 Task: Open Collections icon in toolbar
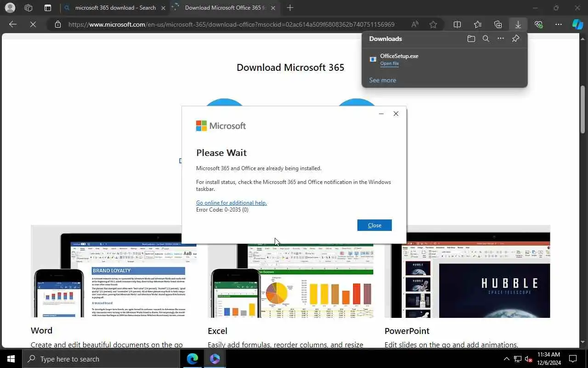point(498,24)
